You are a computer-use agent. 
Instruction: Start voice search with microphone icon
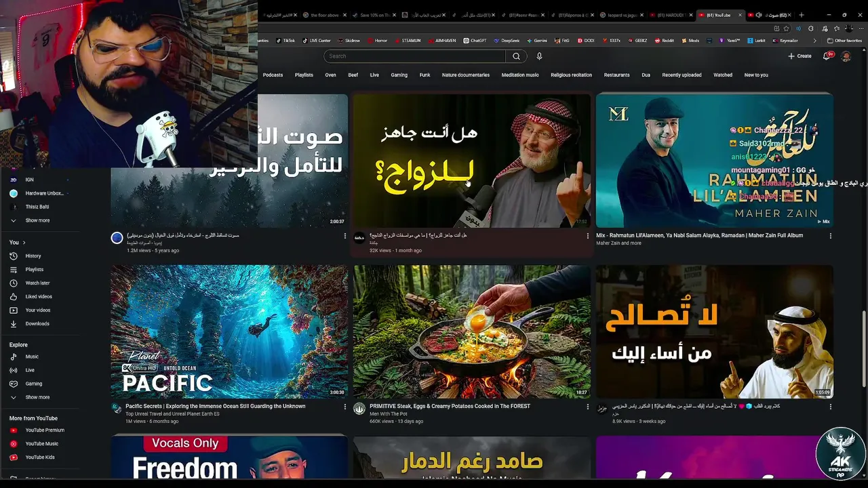tap(539, 56)
